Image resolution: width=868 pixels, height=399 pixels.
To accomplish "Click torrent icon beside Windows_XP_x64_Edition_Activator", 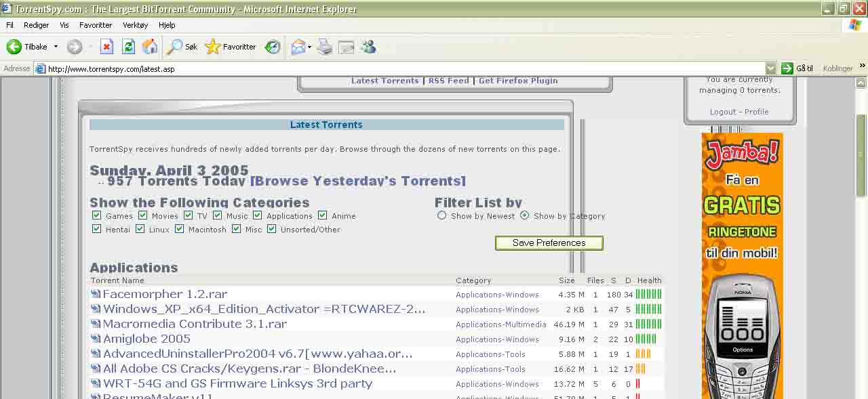I will pos(96,309).
